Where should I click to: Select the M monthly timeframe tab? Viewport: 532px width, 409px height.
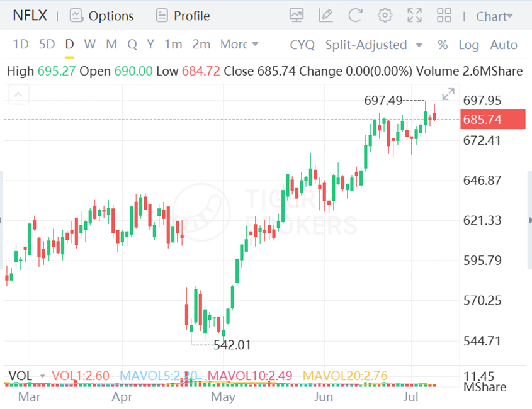pos(111,44)
